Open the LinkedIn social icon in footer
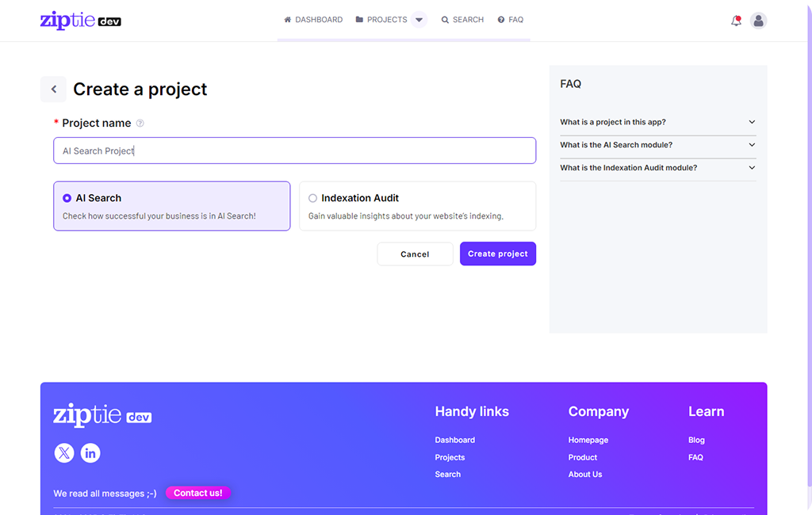 tap(90, 453)
